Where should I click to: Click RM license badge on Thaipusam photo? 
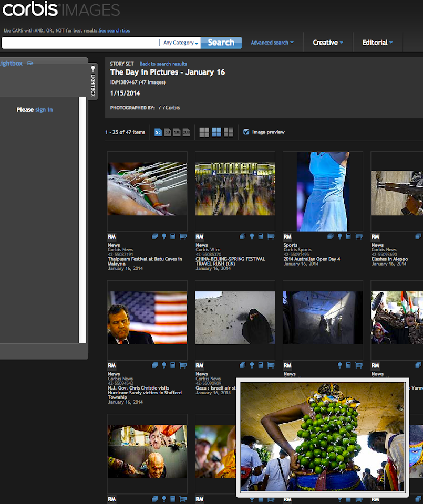coord(111,237)
